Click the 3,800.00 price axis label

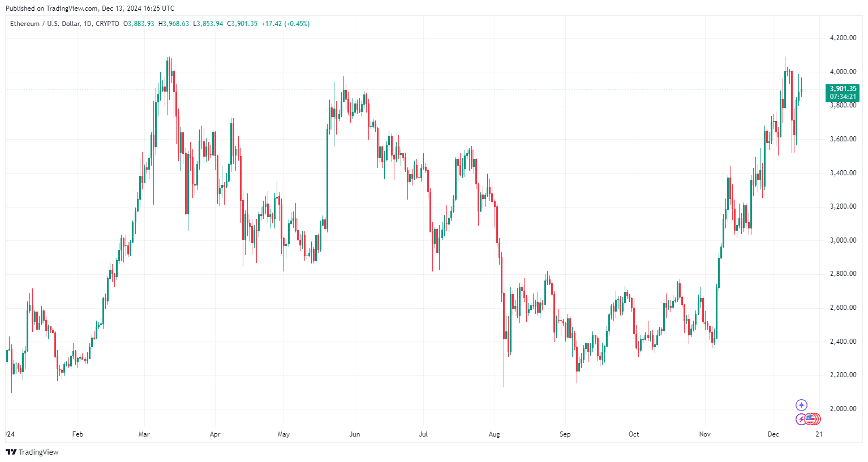pyautogui.click(x=843, y=105)
